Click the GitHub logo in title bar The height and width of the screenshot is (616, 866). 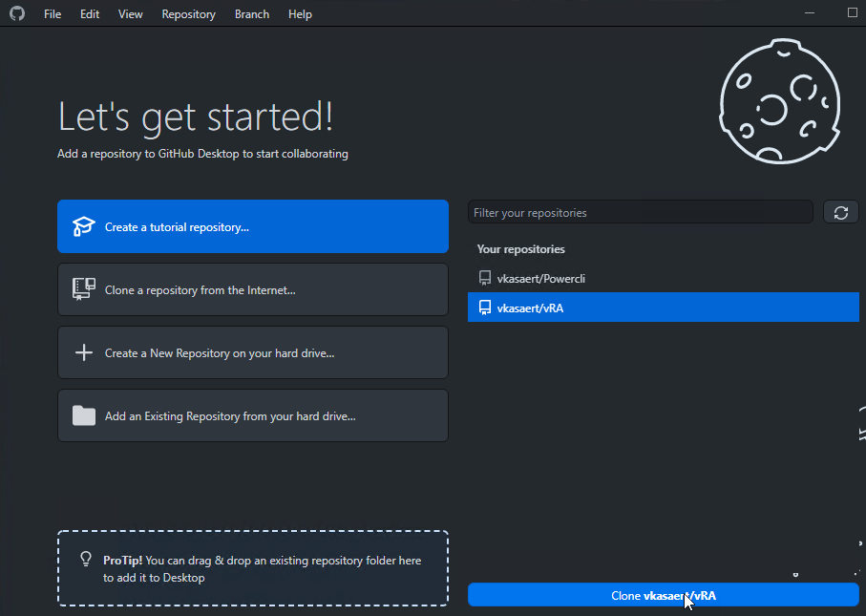17,13
